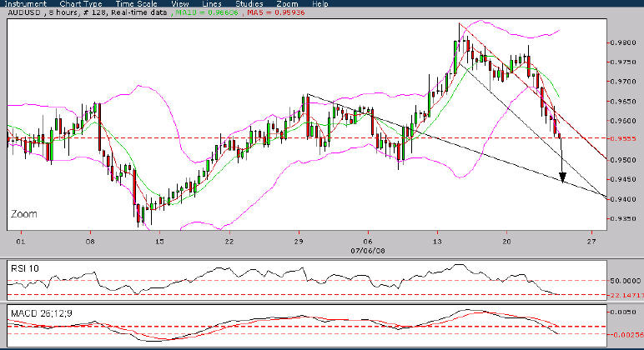Click the 27 date tick on time axis
This screenshot has width=644, height=350.
591,242
